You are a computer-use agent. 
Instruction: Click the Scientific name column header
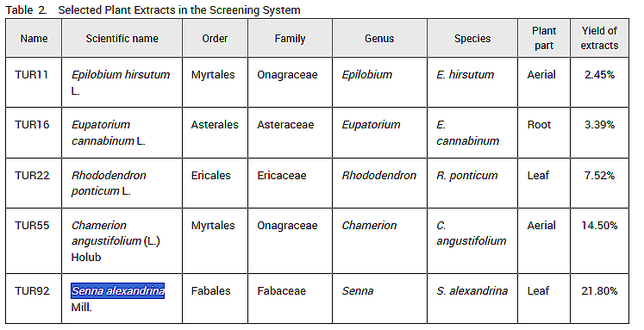point(122,39)
